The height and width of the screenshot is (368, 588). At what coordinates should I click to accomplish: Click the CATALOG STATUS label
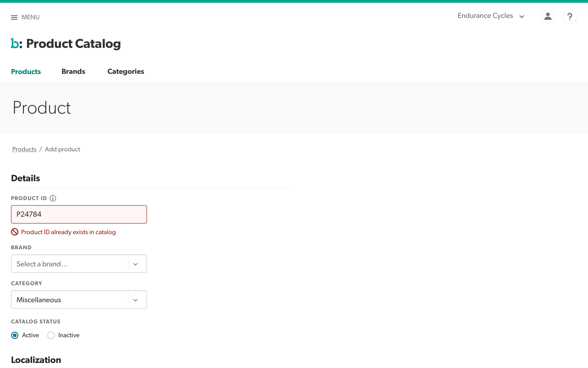36,322
